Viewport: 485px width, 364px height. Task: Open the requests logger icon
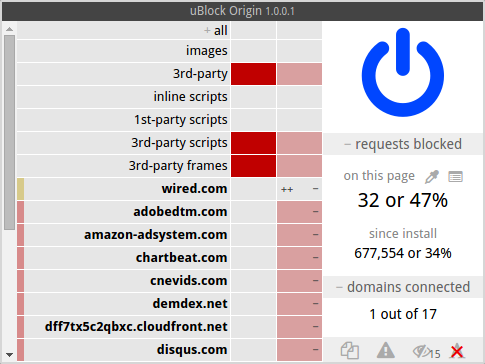pyautogui.click(x=455, y=177)
